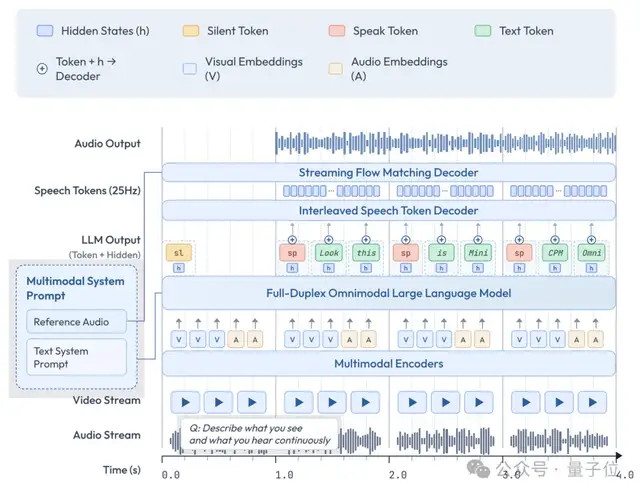This screenshot has width=640, height=495.
Task: Select the green 'Look' text token
Action: click(x=329, y=254)
